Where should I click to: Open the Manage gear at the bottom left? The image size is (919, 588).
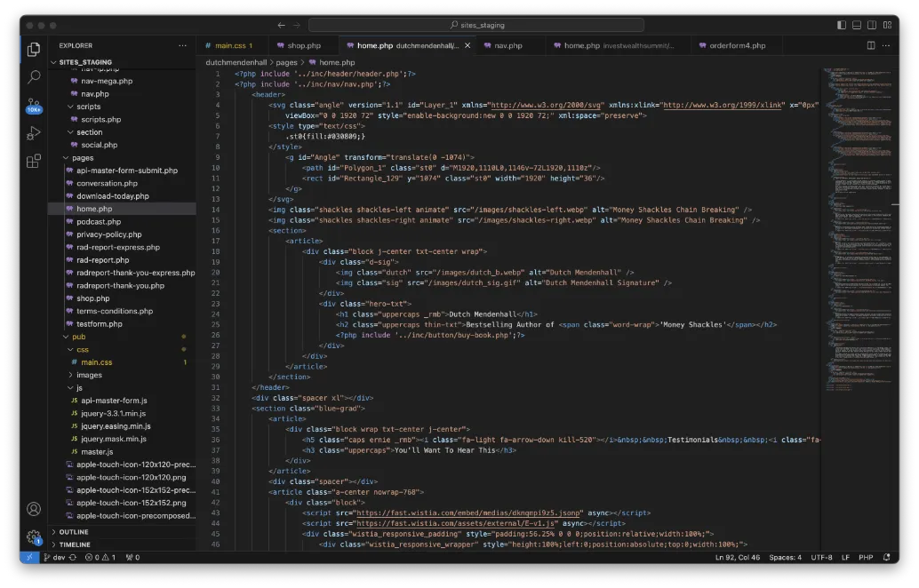[x=33, y=536]
